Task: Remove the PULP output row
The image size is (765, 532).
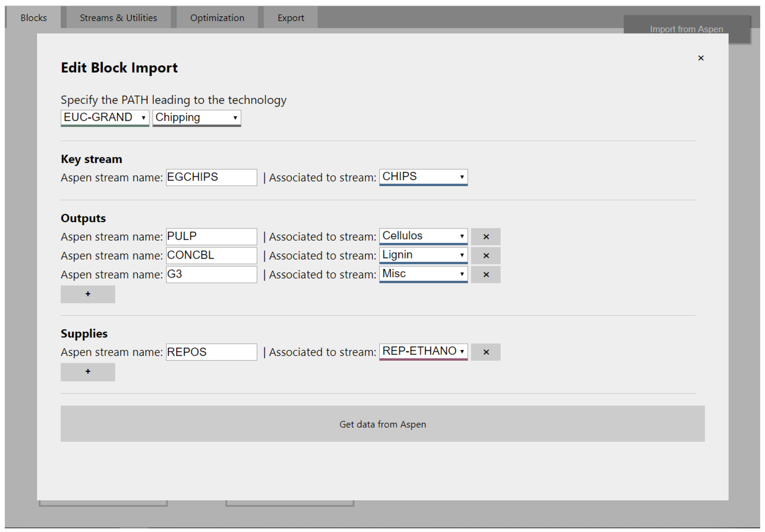Action: (x=485, y=237)
